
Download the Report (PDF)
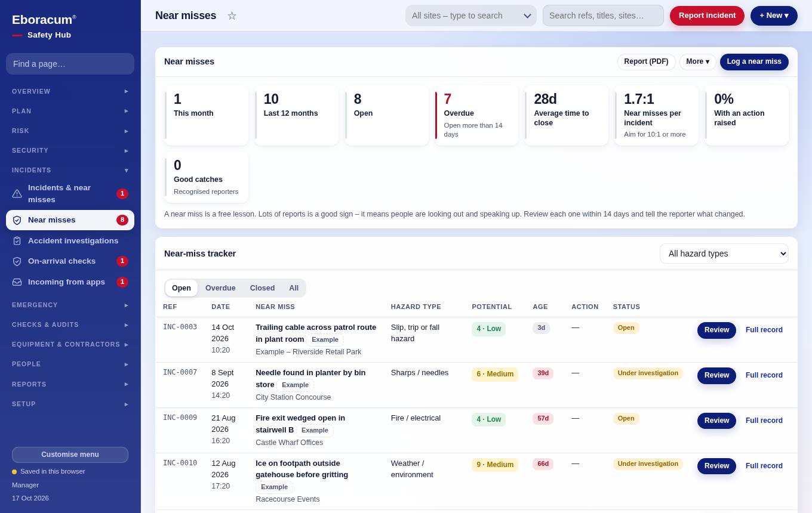tap(646, 62)
